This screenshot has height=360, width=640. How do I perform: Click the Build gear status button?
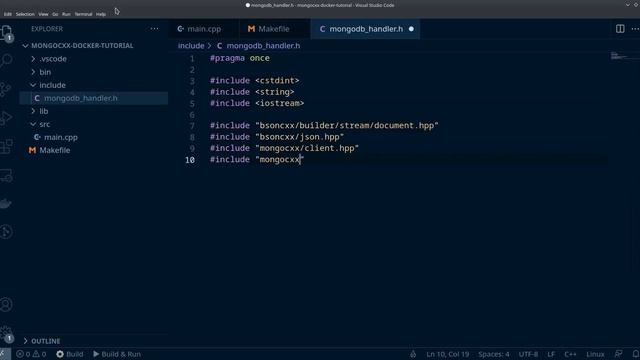(x=69, y=354)
